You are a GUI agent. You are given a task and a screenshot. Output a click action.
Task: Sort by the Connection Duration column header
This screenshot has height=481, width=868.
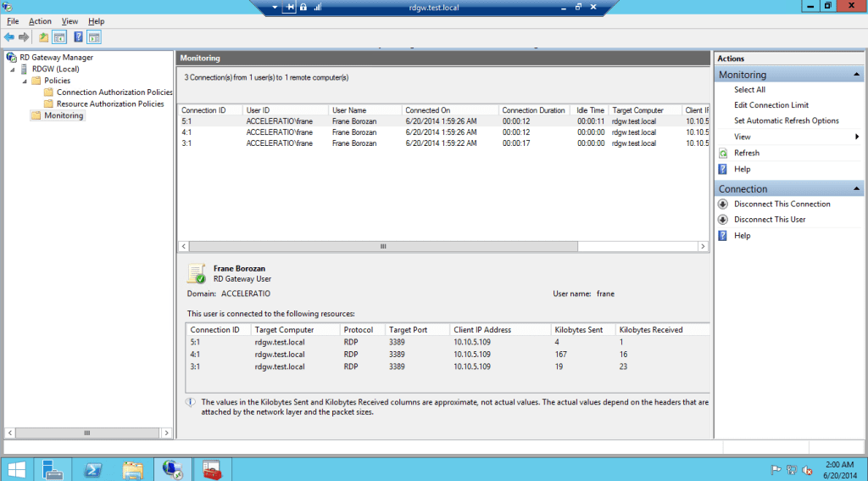533,110
